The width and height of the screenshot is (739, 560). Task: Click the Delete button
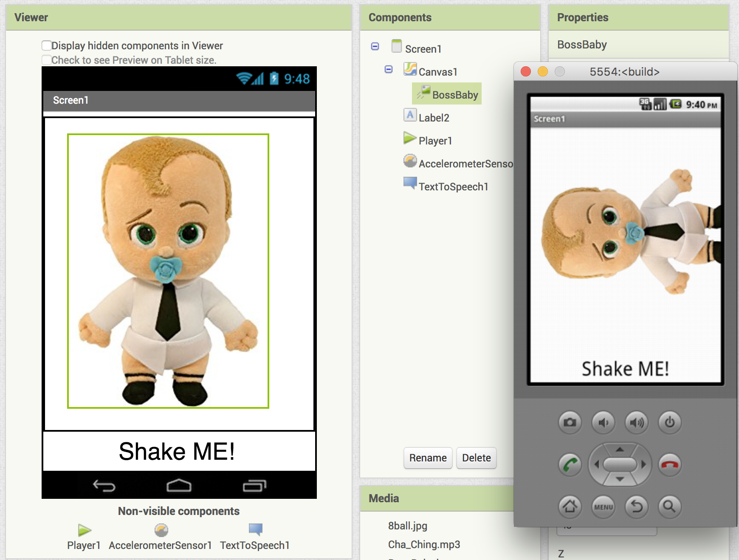click(476, 458)
